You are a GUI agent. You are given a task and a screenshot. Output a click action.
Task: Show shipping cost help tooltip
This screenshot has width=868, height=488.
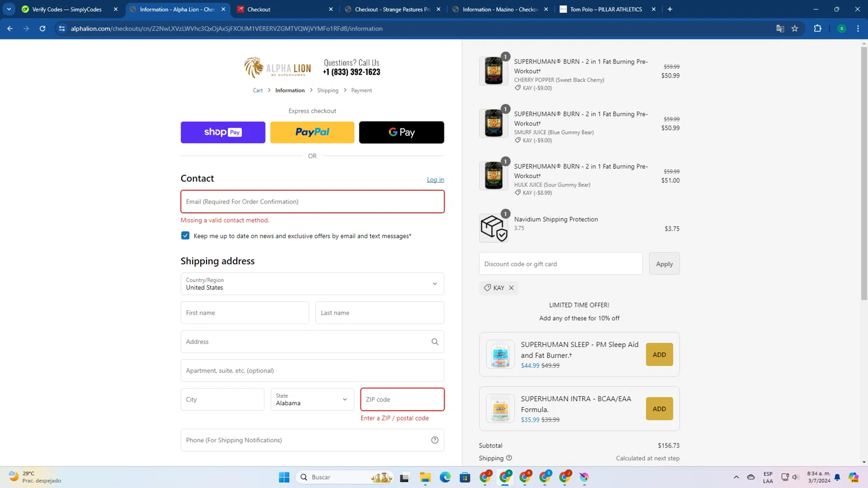click(x=509, y=458)
